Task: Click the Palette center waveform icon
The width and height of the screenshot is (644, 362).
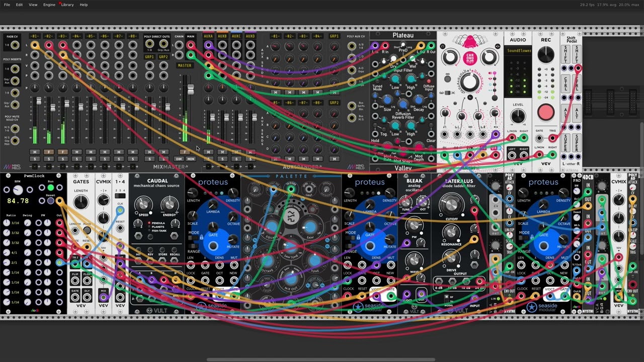Action: pyautogui.click(x=290, y=217)
